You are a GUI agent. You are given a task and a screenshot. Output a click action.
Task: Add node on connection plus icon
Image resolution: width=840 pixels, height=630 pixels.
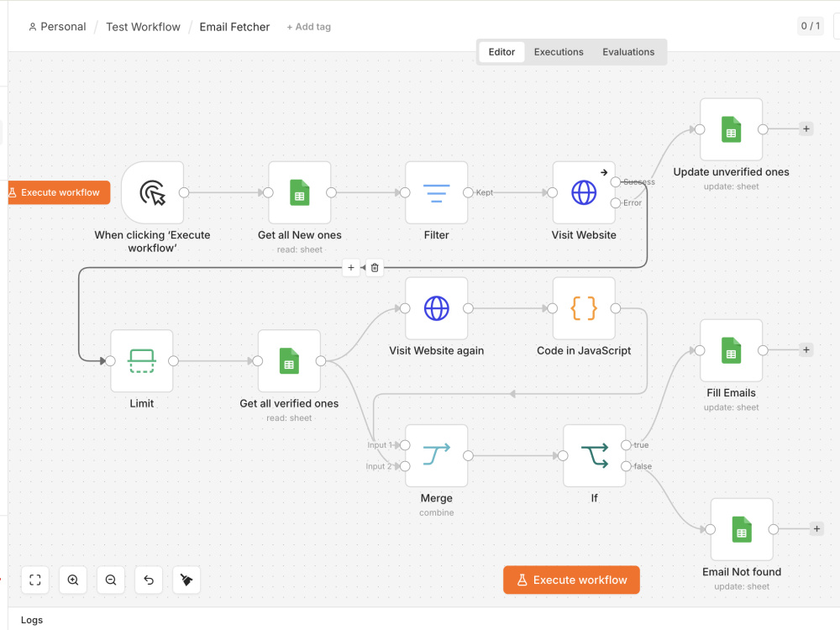click(x=351, y=268)
